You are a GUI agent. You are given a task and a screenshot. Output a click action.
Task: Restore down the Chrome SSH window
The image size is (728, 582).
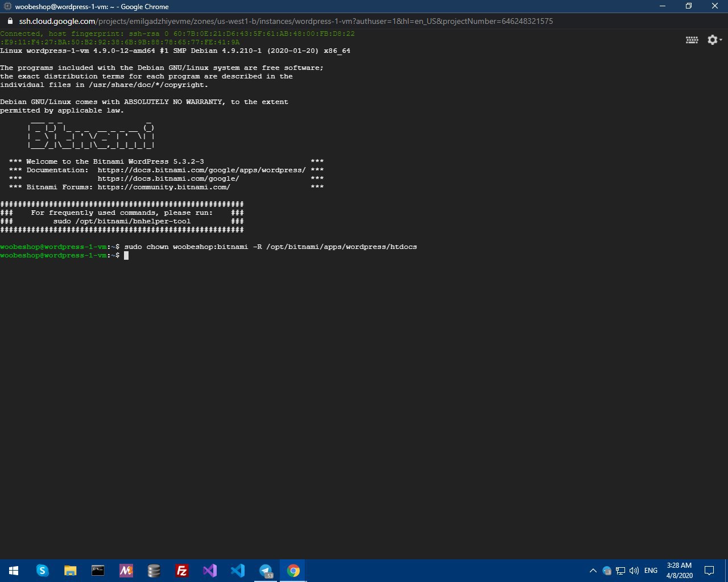(x=688, y=6)
